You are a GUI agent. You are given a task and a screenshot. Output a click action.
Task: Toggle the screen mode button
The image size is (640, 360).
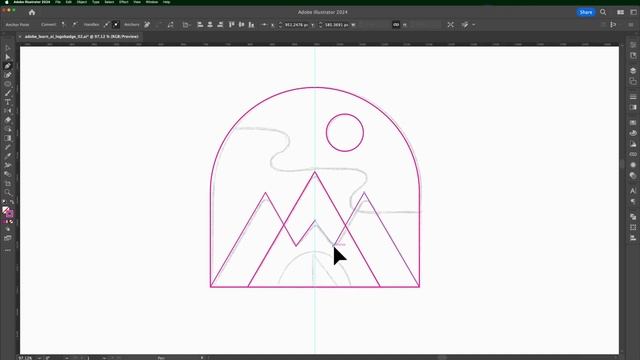click(x=8, y=238)
